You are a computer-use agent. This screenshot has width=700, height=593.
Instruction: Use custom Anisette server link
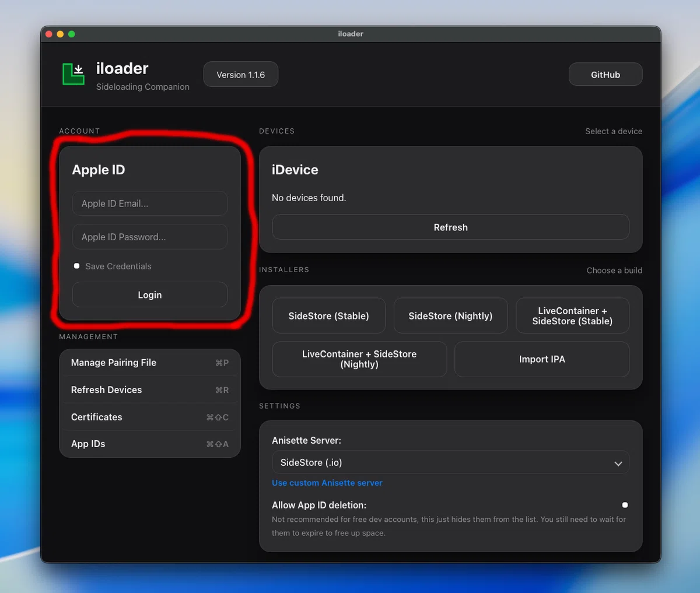[327, 483]
